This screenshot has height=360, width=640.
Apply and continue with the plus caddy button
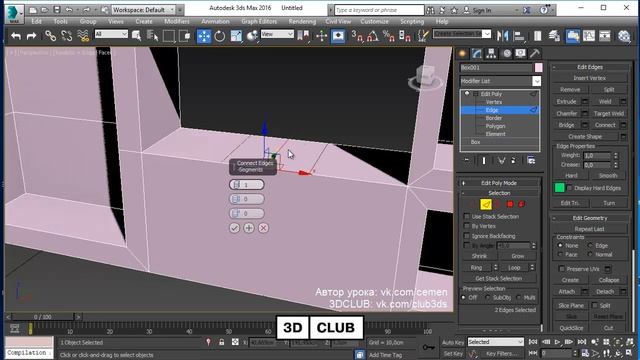(x=249, y=228)
